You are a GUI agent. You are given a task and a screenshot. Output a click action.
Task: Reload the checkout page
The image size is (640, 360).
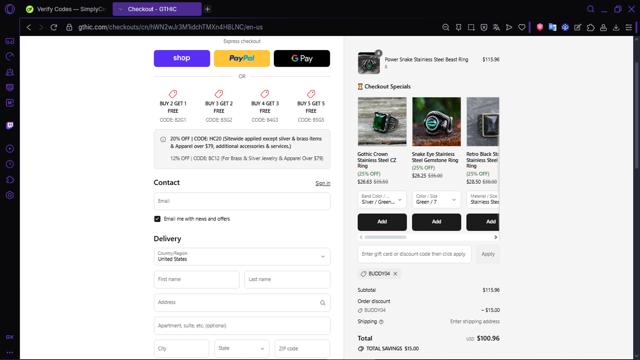(54, 27)
